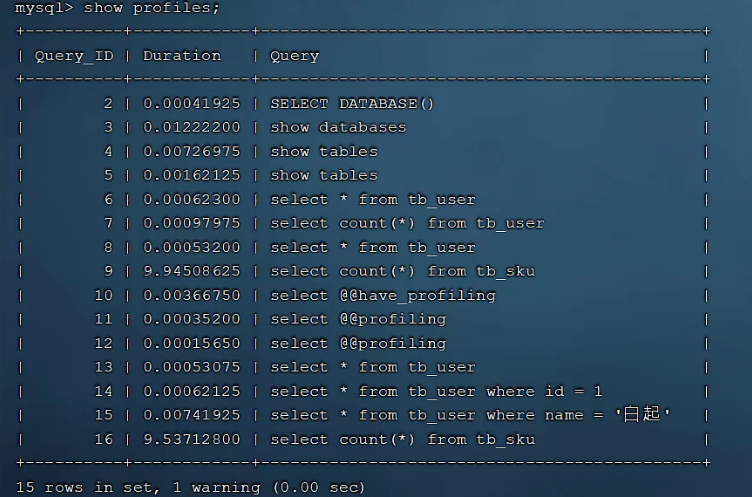
Task: Click duration value 0.00062125
Action: 192,391
